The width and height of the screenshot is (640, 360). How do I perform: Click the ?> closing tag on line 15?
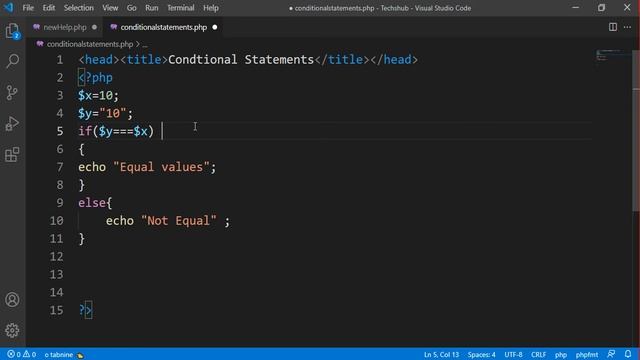pyautogui.click(x=85, y=310)
